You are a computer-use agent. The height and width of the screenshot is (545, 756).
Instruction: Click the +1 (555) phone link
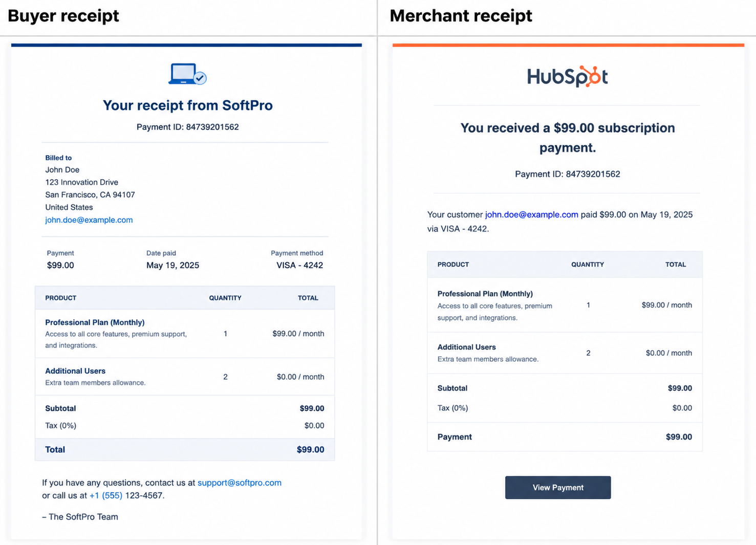106,495
